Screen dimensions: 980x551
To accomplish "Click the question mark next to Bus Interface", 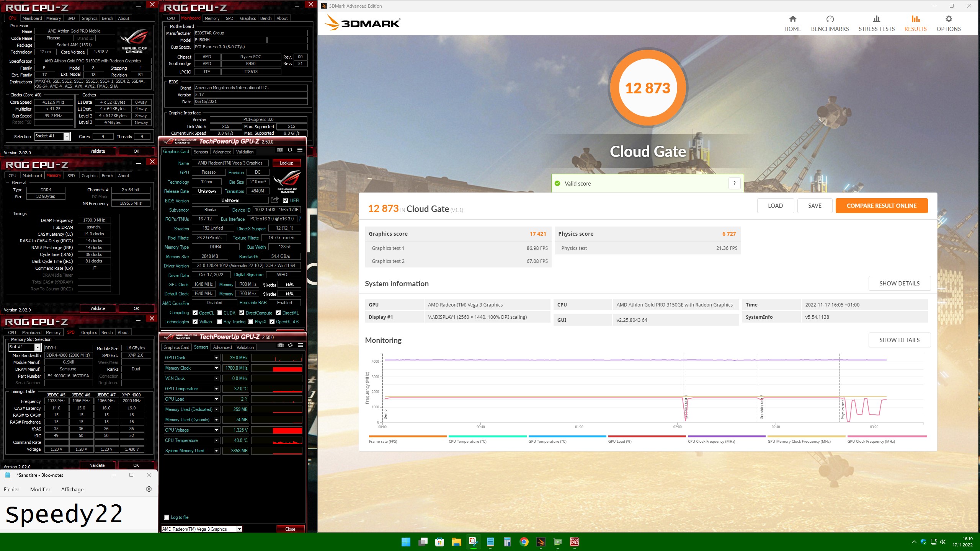I will tap(300, 219).
